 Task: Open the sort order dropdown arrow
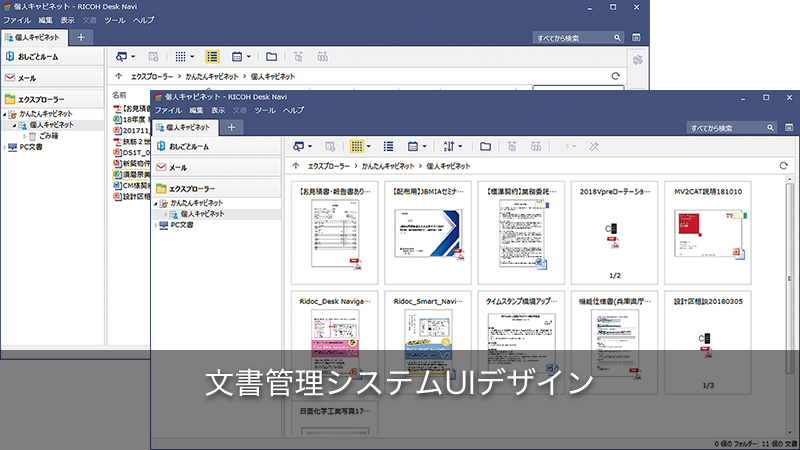click(x=460, y=147)
